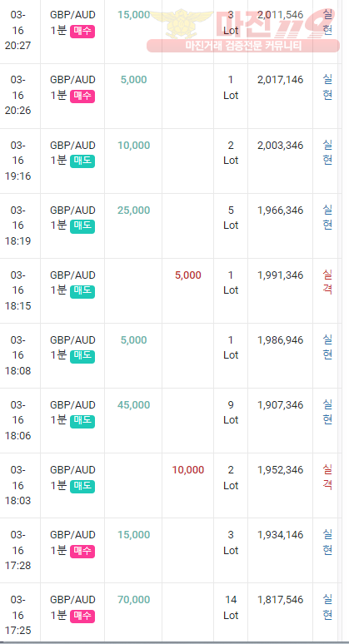Viewport: 349px width, 644px height.
Task: Click the 매도 badge in the 19:16 row
Action: 82,161
